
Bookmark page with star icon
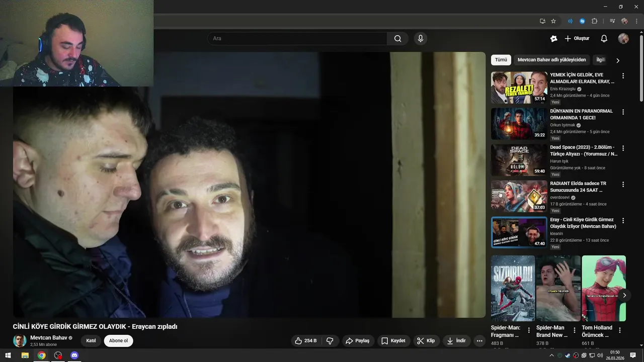tap(553, 21)
